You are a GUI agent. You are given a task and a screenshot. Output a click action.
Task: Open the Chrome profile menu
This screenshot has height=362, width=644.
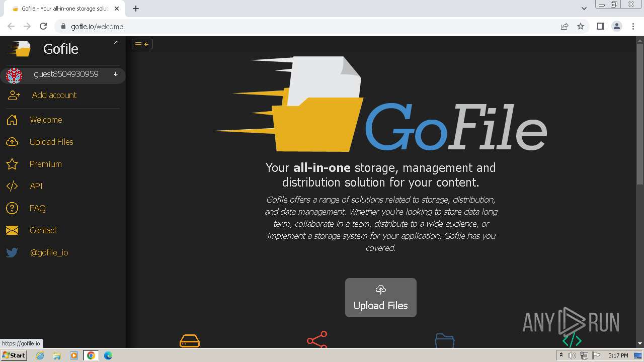pos(616,26)
